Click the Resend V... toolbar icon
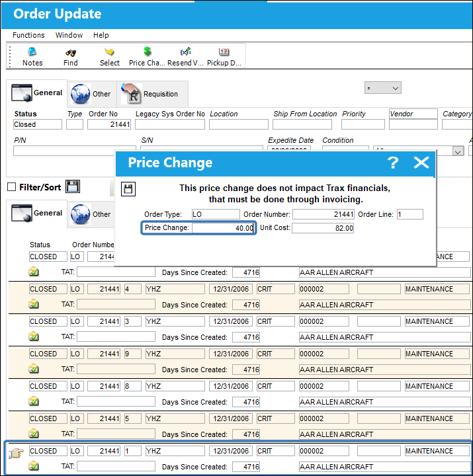The height and width of the screenshot is (476, 473). pyautogui.click(x=185, y=52)
